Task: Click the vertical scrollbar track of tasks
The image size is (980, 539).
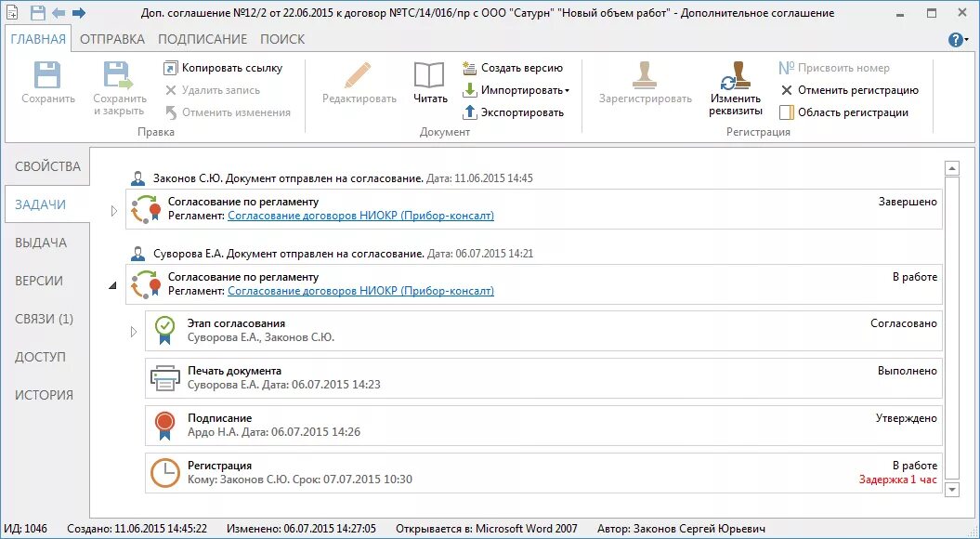Action: (952, 329)
